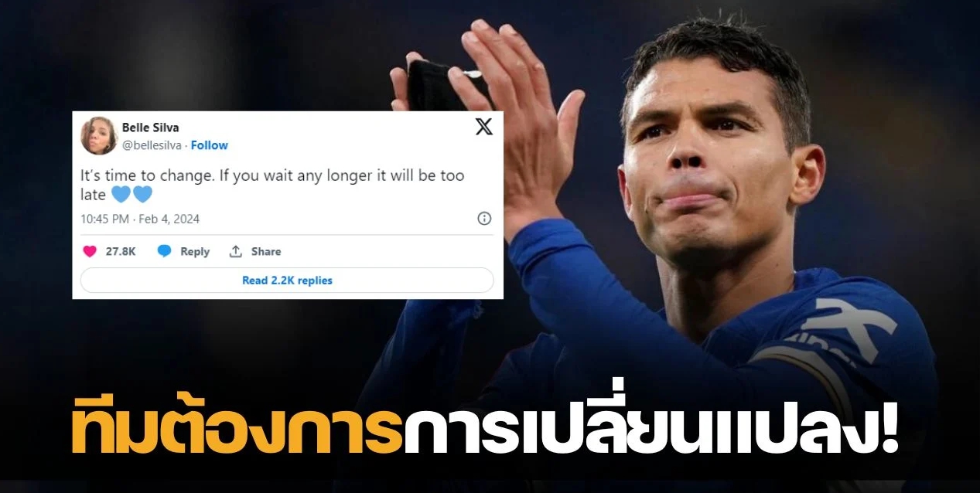Click the blue reply bubble icon
The width and height of the screenshot is (980, 493).
point(164,251)
